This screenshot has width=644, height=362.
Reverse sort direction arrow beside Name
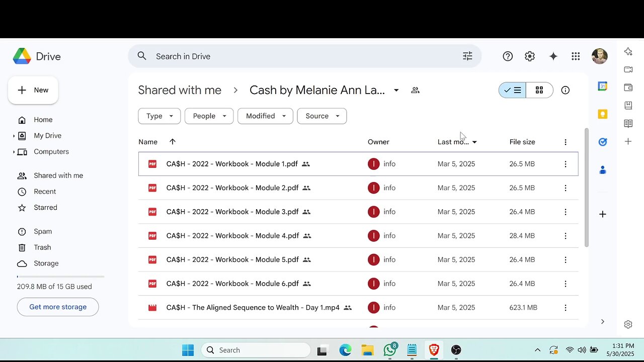[x=173, y=142]
